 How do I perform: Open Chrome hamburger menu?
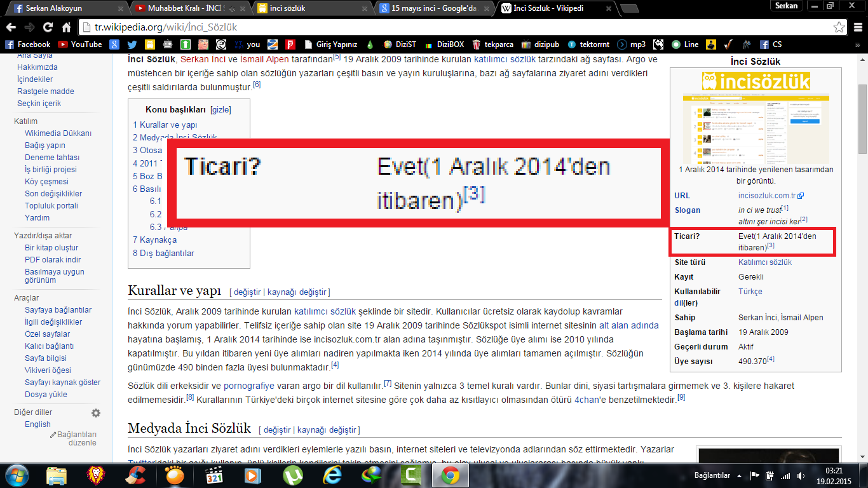coord(857,28)
